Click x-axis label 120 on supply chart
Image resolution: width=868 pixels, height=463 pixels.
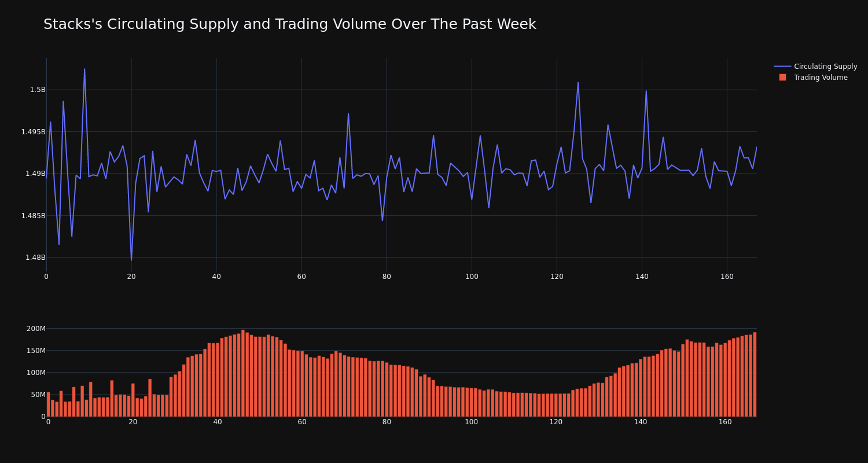coord(557,277)
